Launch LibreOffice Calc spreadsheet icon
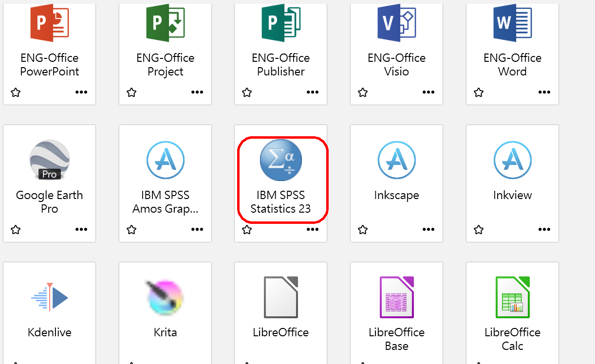Screen dimensions: 595x364 point(512,297)
